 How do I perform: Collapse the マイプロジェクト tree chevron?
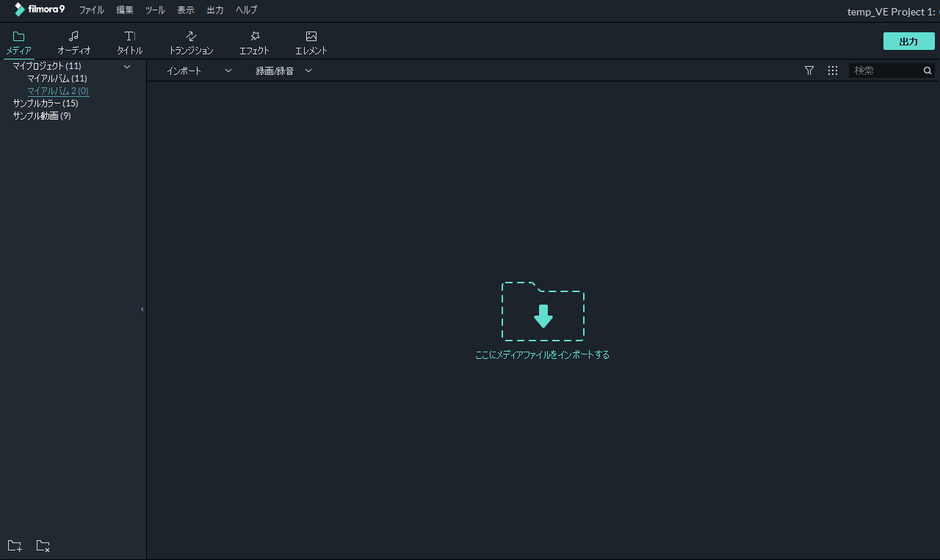127,66
